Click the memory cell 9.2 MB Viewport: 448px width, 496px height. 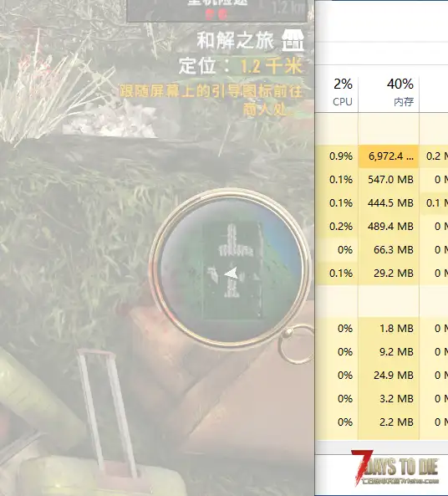click(x=389, y=352)
